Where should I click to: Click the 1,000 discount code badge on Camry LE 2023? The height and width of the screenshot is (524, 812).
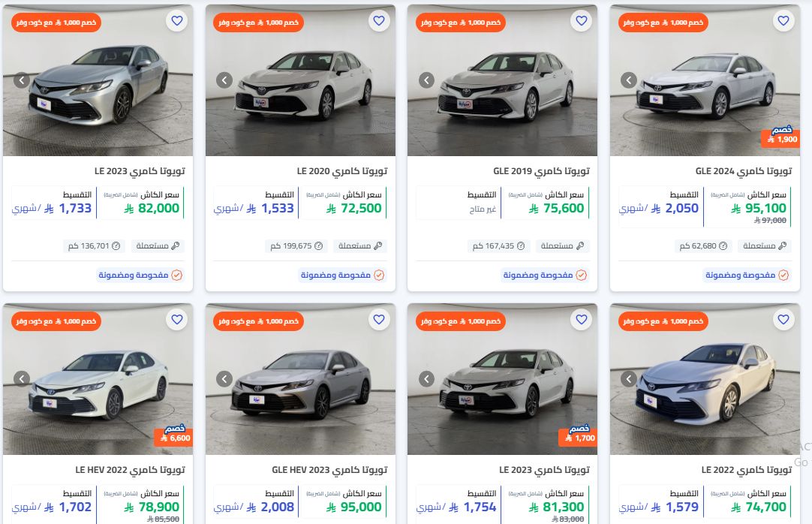56,23
